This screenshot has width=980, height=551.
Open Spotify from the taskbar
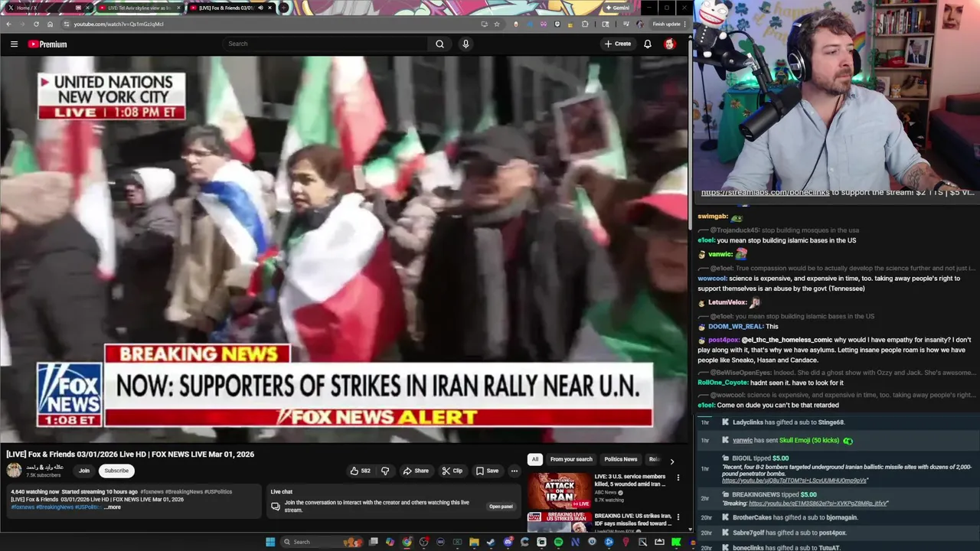[558, 542]
